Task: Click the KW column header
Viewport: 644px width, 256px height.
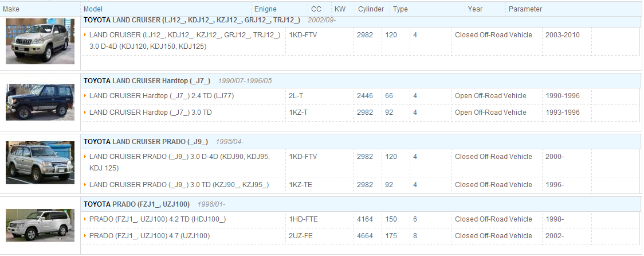Action: click(x=340, y=9)
